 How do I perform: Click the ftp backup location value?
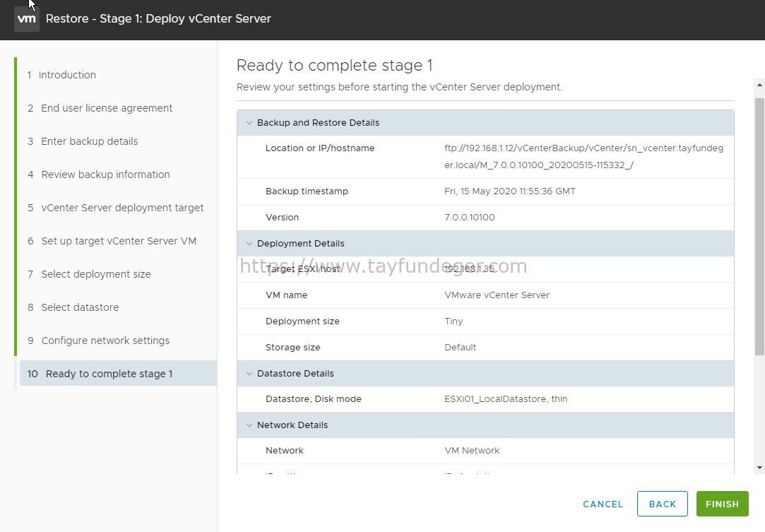pyautogui.click(x=583, y=157)
